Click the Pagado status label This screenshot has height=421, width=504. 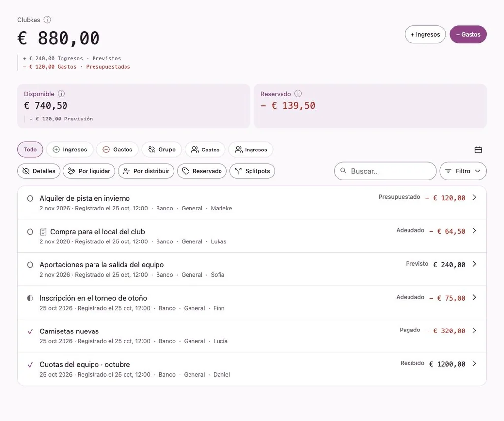(x=410, y=330)
